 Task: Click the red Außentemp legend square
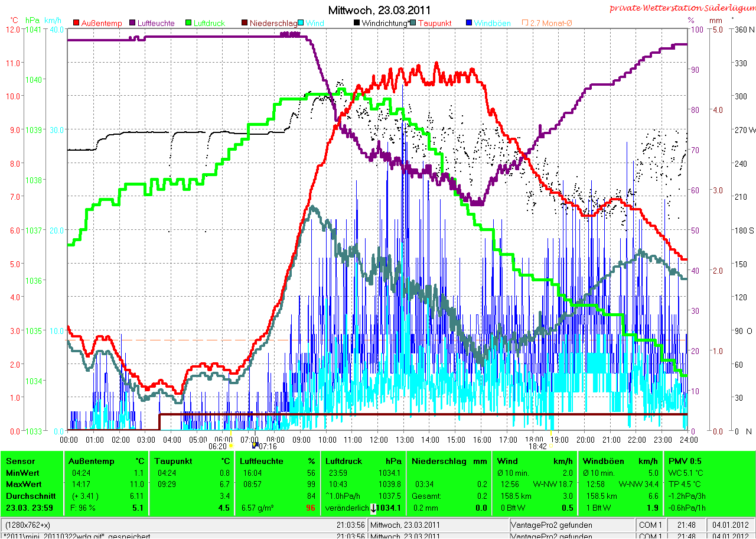[x=76, y=23]
